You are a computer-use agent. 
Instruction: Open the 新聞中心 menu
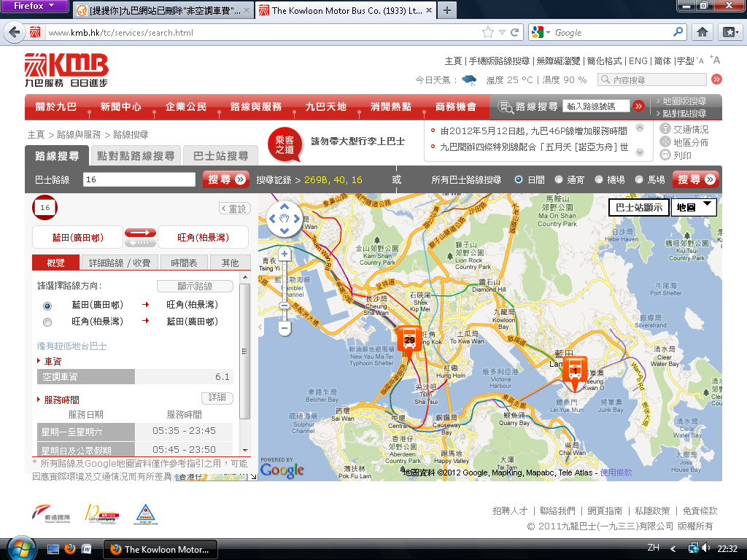tap(121, 106)
